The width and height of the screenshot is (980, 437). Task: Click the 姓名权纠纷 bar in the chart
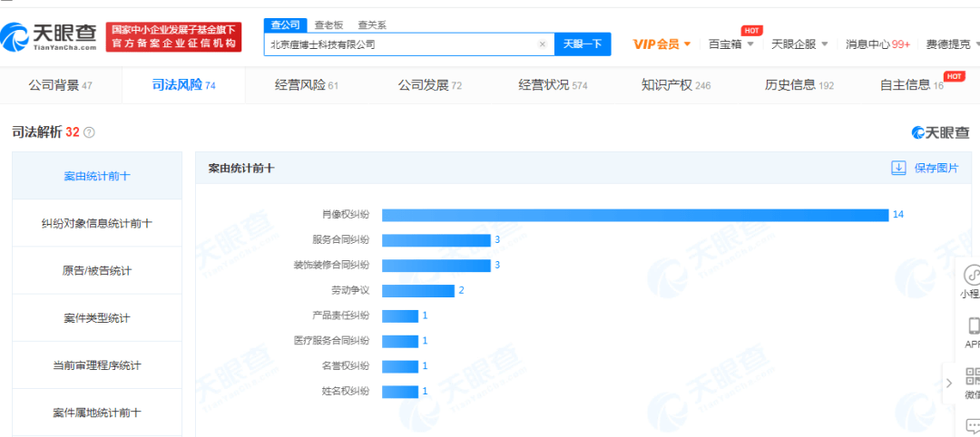400,392
